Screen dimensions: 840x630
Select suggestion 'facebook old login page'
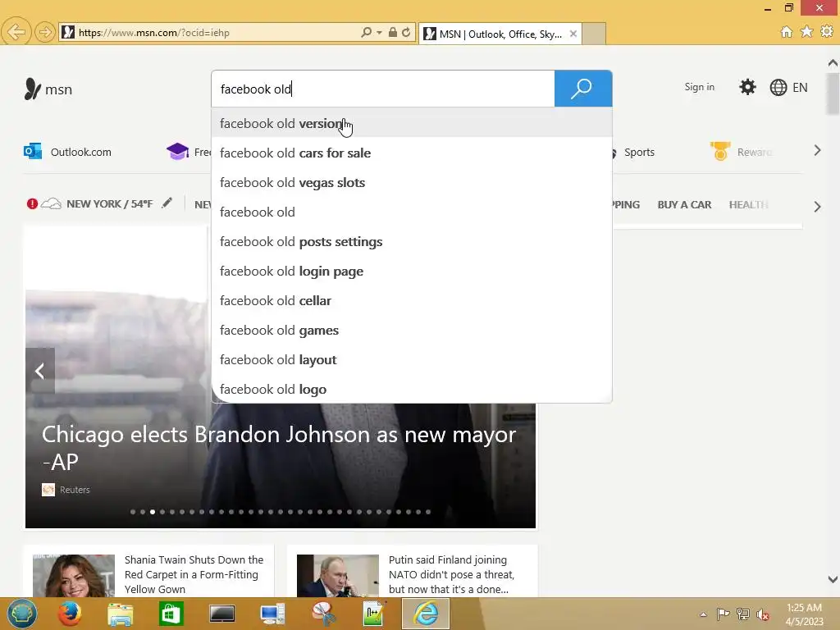pyautogui.click(x=412, y=271)
